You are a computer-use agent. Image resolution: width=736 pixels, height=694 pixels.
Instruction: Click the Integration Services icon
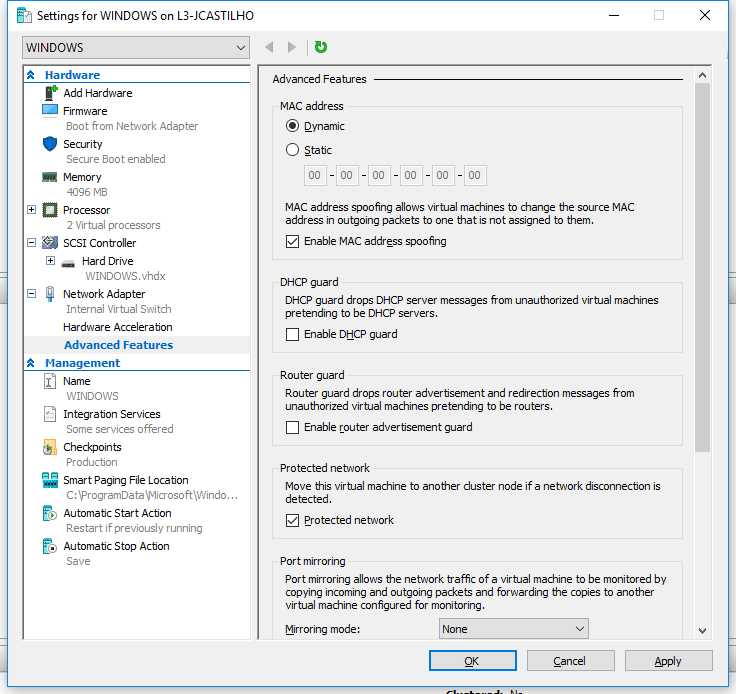click(50, 414)
